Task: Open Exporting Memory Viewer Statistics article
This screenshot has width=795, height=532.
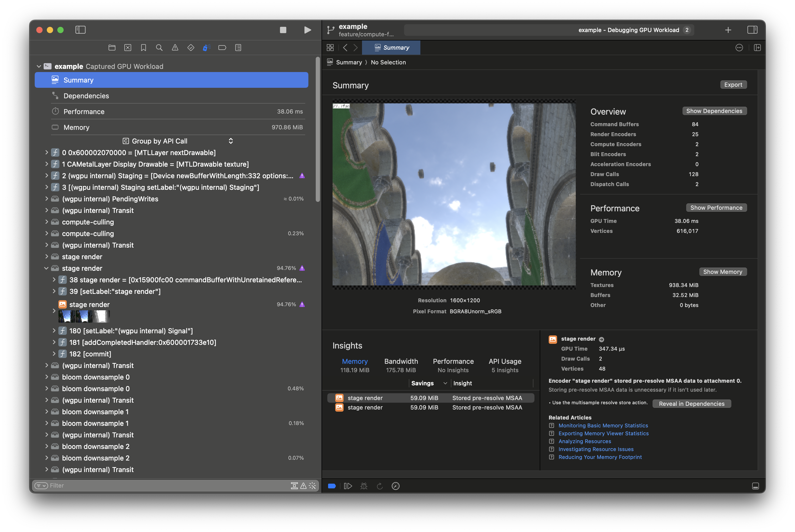Action: 603,433
